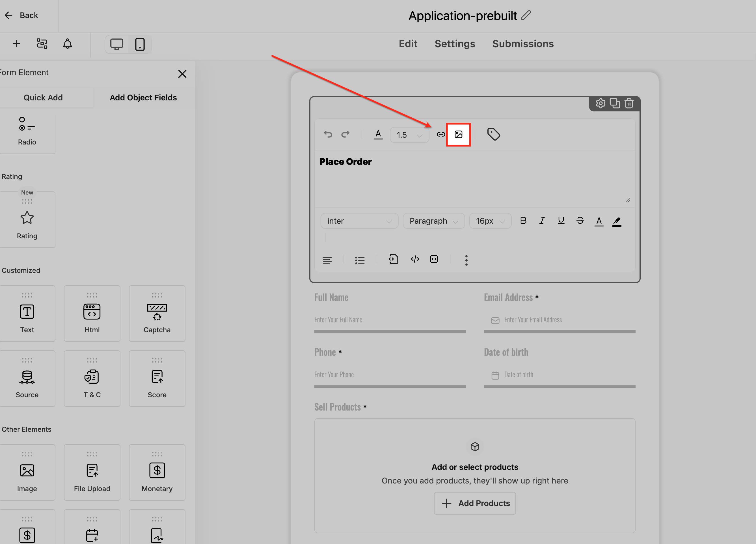Click the insert image icon in editor toolbar
The height and width of the screenshot is (544, 756).
(x=458, y=134)
